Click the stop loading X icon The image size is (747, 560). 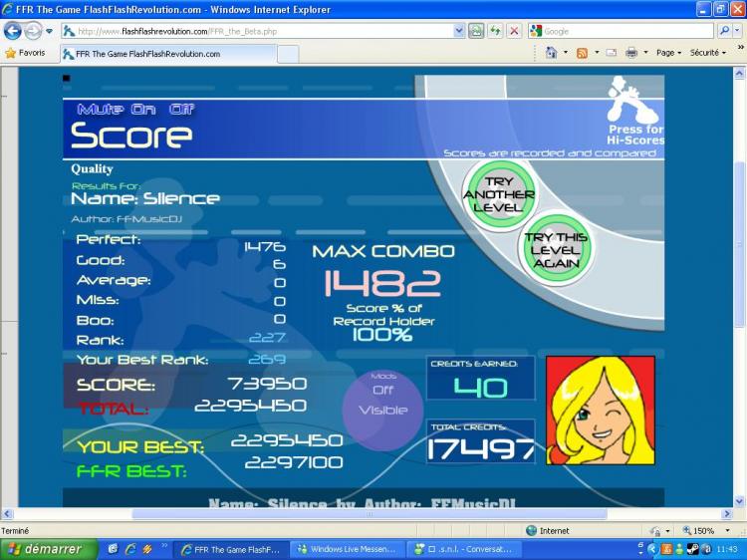click(514, 31)
